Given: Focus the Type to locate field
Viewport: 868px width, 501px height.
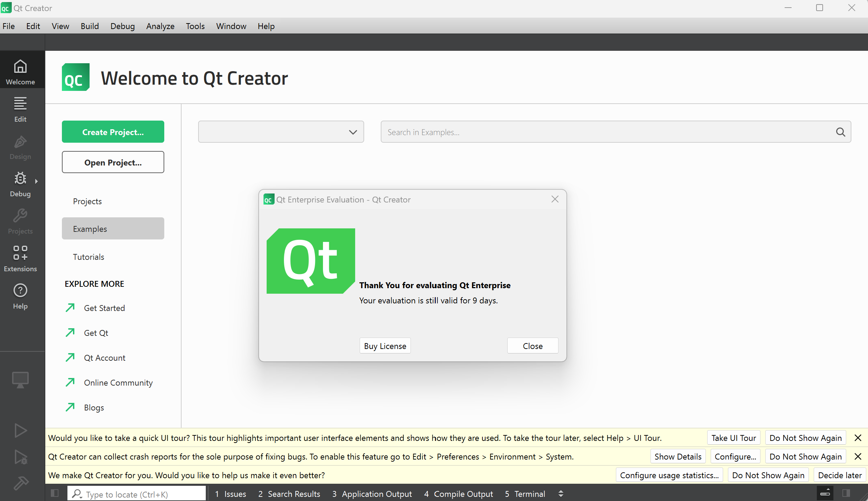Looking at the screenshot, I should click(137, 494).
